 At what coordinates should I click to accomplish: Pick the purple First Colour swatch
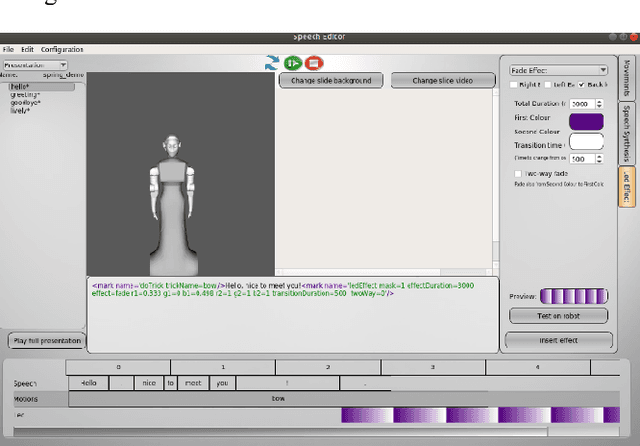click(x=586, y=121)
